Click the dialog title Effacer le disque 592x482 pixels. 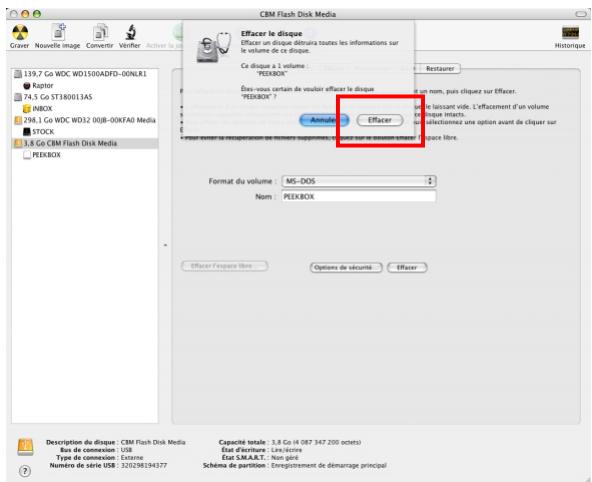pyautogui.click(x=271, y=34)
